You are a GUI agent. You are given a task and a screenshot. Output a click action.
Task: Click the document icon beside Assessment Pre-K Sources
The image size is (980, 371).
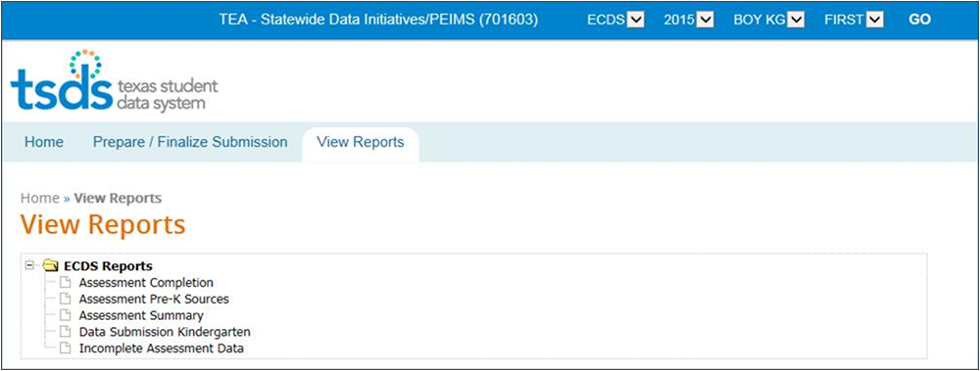click(65, 300)
